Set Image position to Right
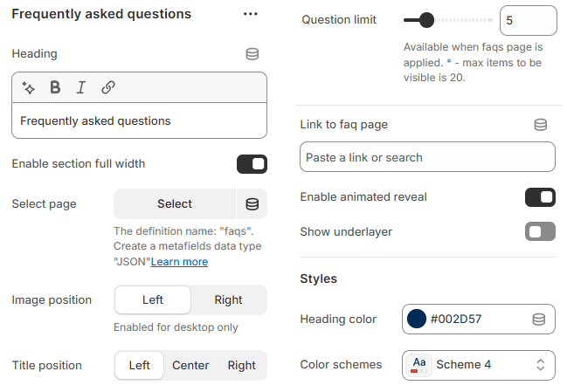567x392 pixels. 228,299
